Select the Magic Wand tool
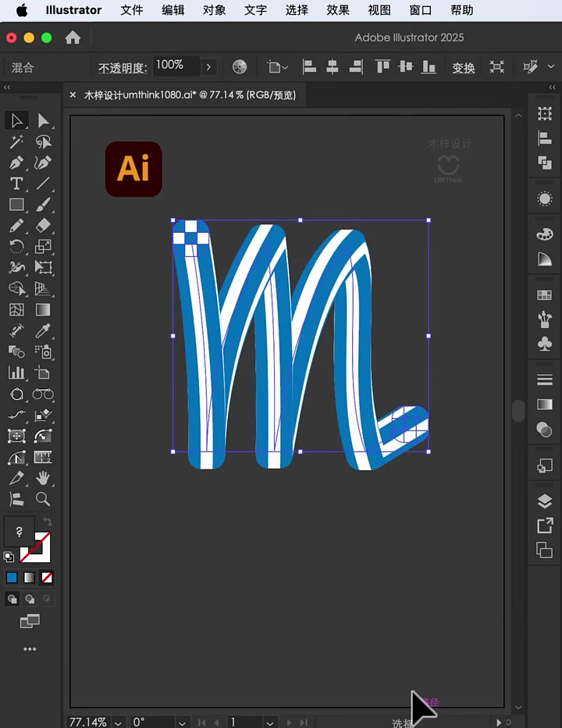This screenshot has width=562, height=728. [16, 141]
